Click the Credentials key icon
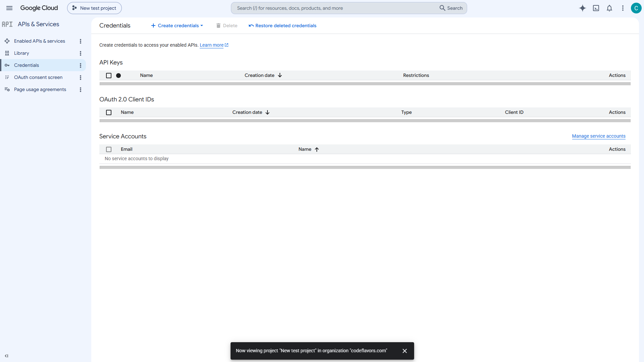This screenshot has width=644, height=362. click(x=7, y=65)
